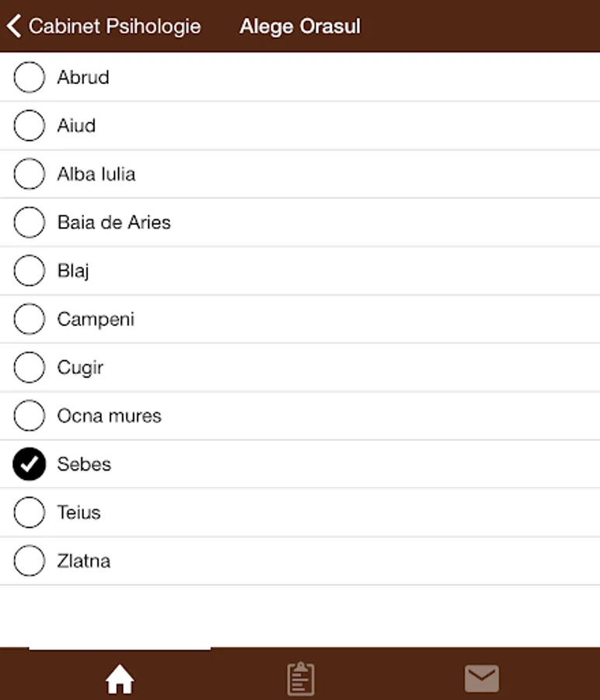Image resolution: width=600 pixels, height=700 pixels.
Task: Open the clipboard form icon
Action: coord(300,679)
